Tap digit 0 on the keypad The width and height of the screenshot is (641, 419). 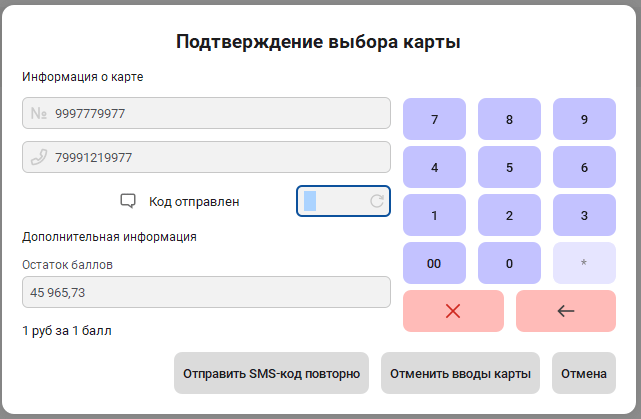pos(509,264)
